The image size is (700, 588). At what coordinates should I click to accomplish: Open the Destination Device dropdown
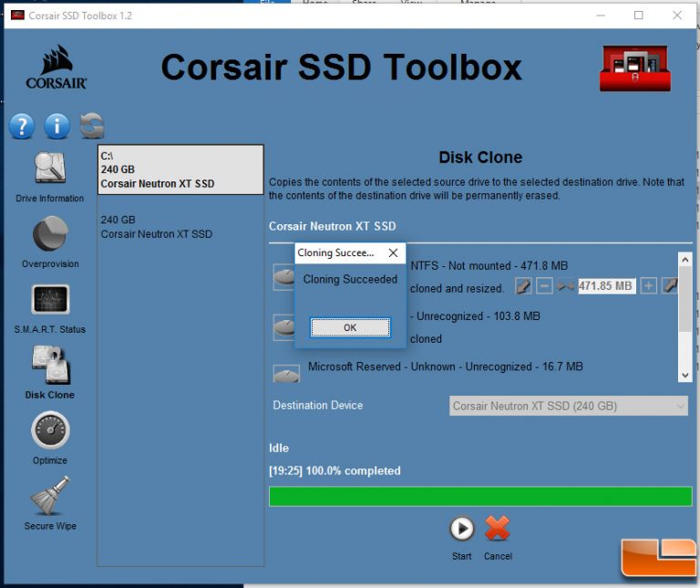(569, 406)
